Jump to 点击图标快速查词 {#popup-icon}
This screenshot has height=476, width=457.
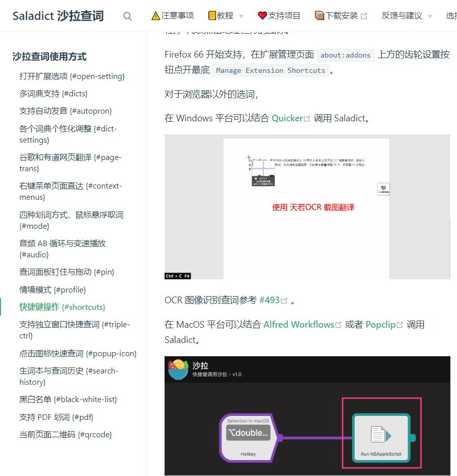pos(78,353)
